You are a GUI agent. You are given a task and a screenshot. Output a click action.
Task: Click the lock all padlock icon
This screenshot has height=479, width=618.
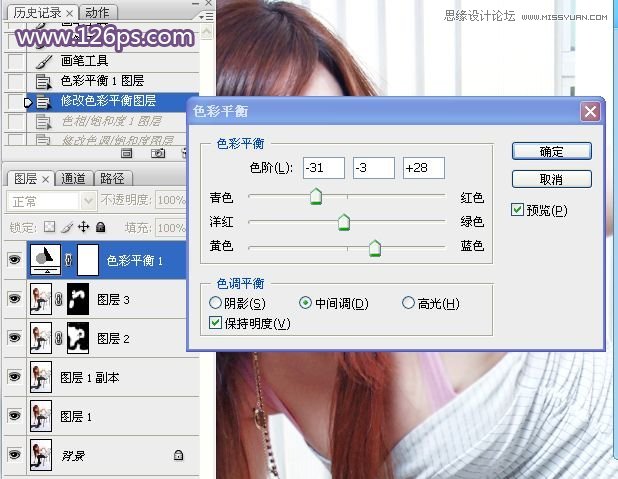click(101, 227)
